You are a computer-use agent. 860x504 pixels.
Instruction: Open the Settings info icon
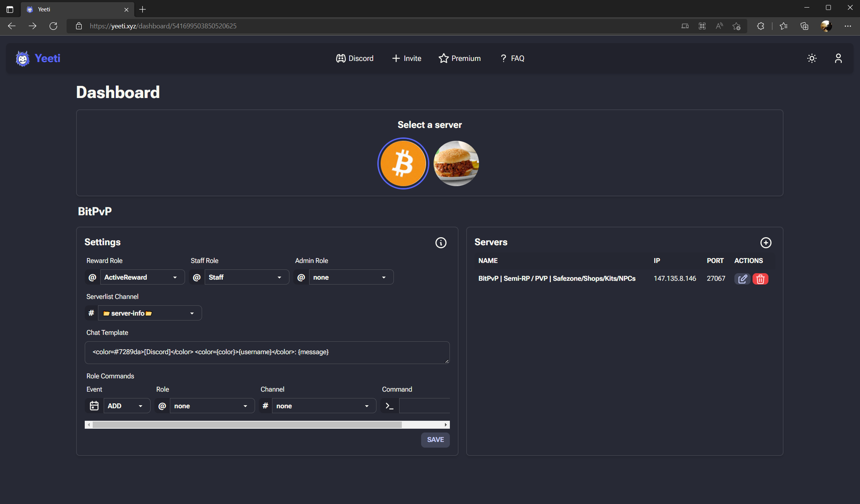tap(441, 243)
